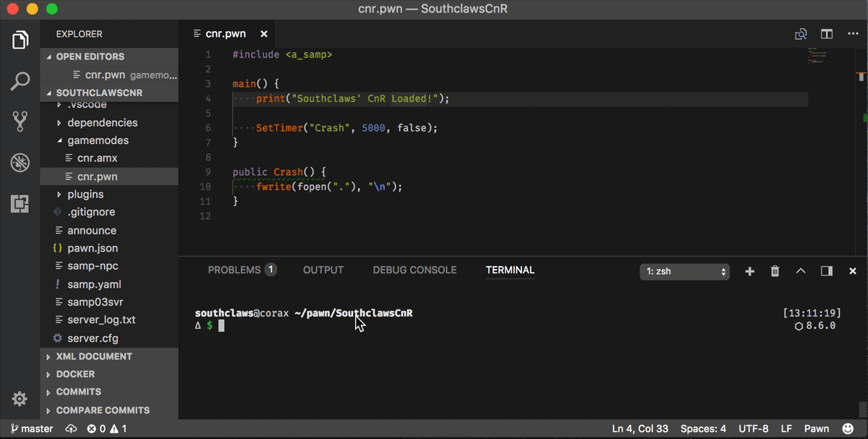Open the Extensions view

20,204
